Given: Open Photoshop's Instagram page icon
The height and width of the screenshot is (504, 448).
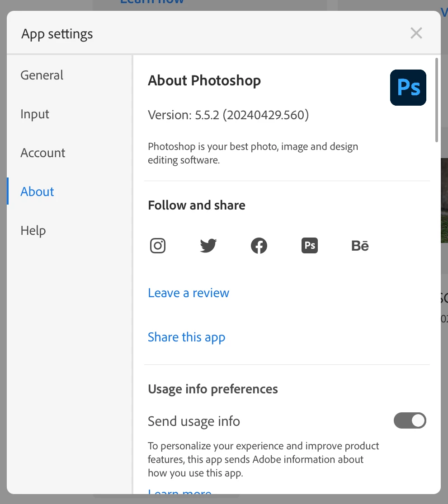Looking at the screenshot, I should click(x=158, y=246).
